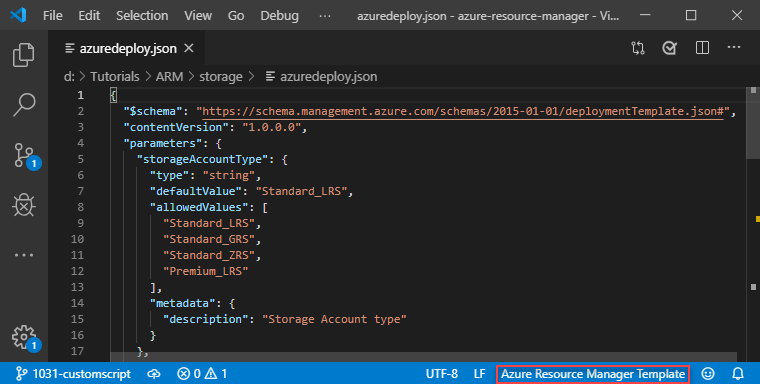Viewport: 760px width, 384px height.
Task: Click the ARM breadcrumb folder
Action: [x=169, y=77]
